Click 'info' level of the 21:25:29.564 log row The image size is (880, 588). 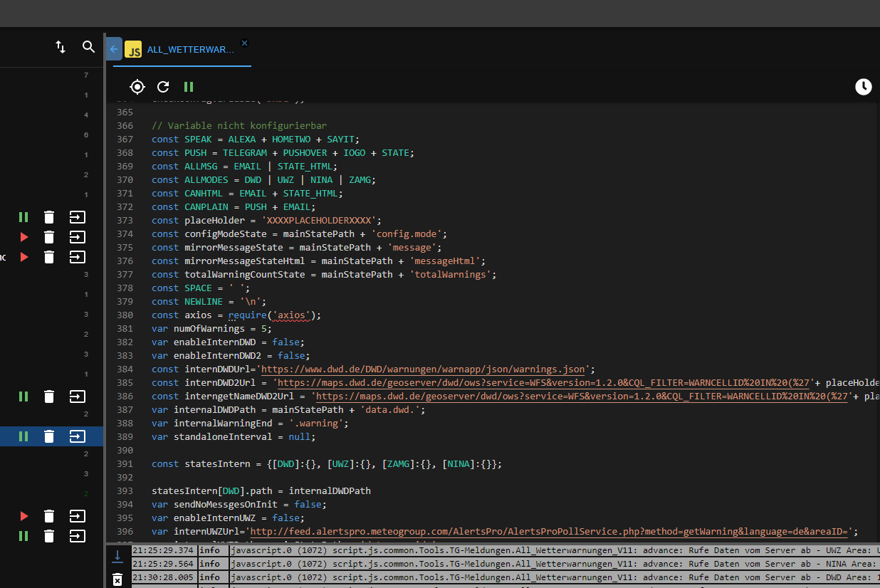pyautogui.click(x=210, y=564)
